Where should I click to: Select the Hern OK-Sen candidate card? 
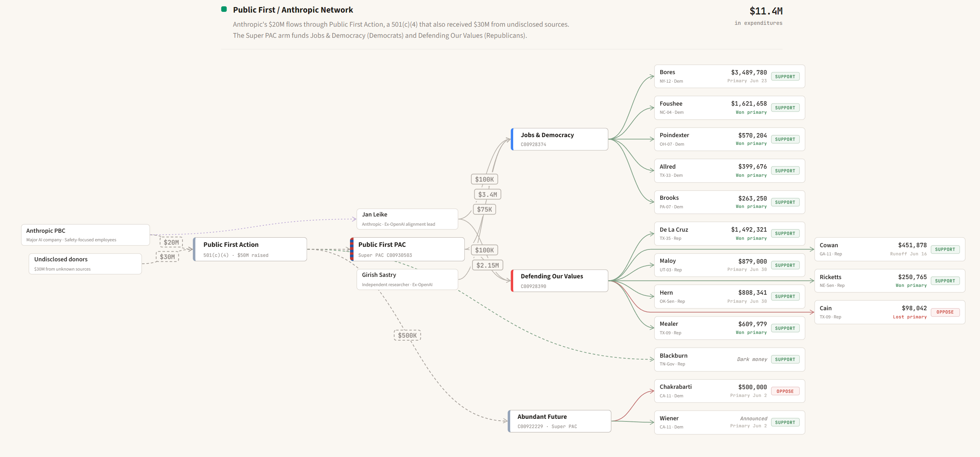pos(729,297)
